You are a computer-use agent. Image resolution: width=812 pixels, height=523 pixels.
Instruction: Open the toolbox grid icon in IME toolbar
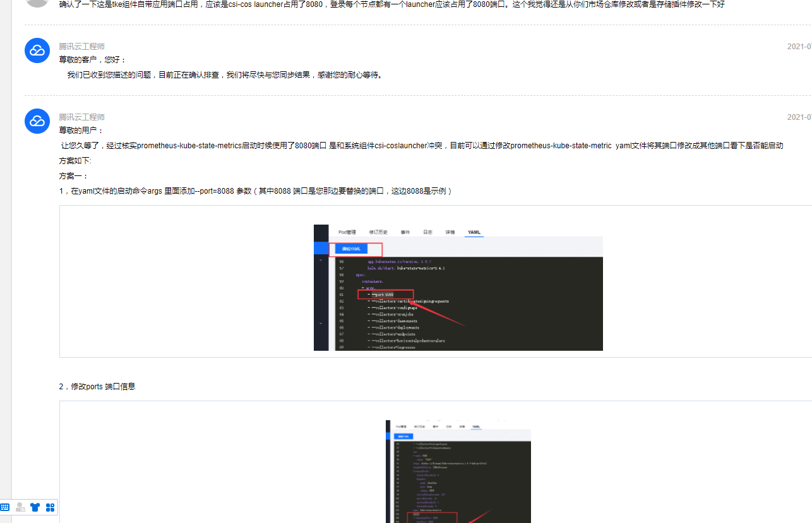click(x=51, y=507)
